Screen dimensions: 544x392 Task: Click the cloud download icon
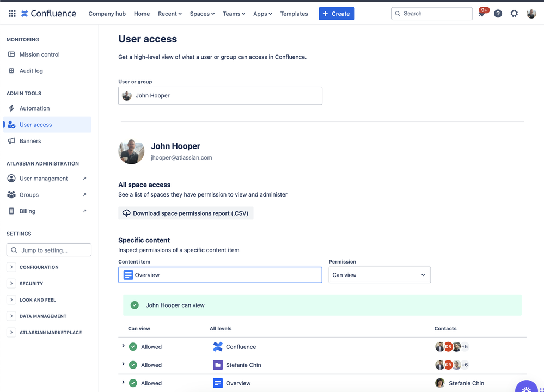(126, 213)
